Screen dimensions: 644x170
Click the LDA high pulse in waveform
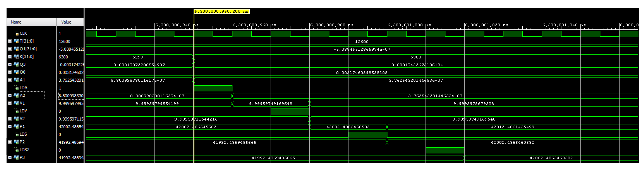click(x=213, y=88)
